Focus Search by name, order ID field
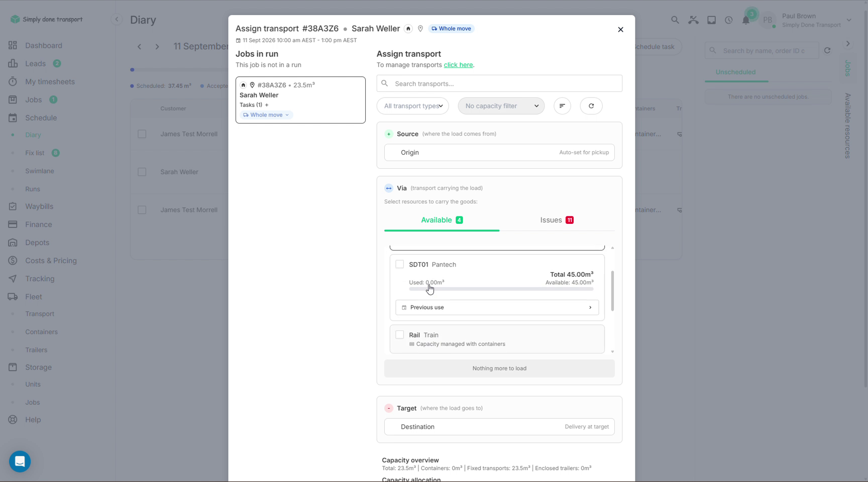 pos(762,51)
